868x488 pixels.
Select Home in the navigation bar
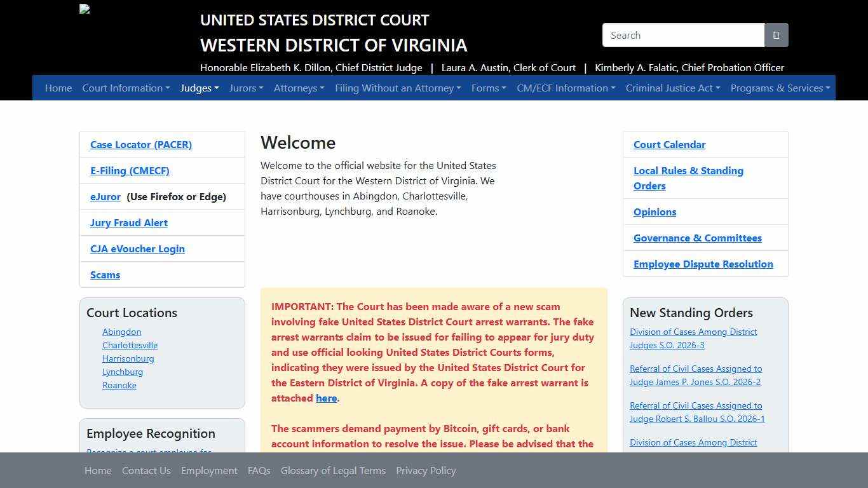coord(58,88)
